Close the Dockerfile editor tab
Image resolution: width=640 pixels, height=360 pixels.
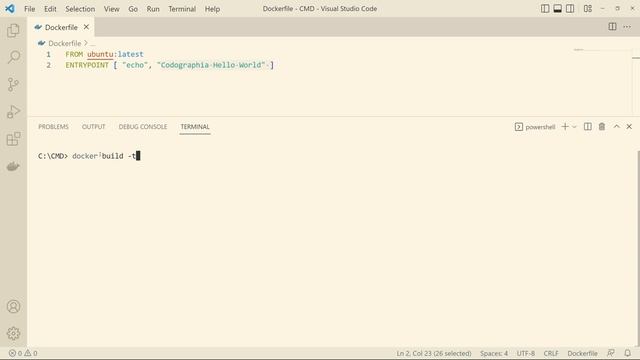86,27
